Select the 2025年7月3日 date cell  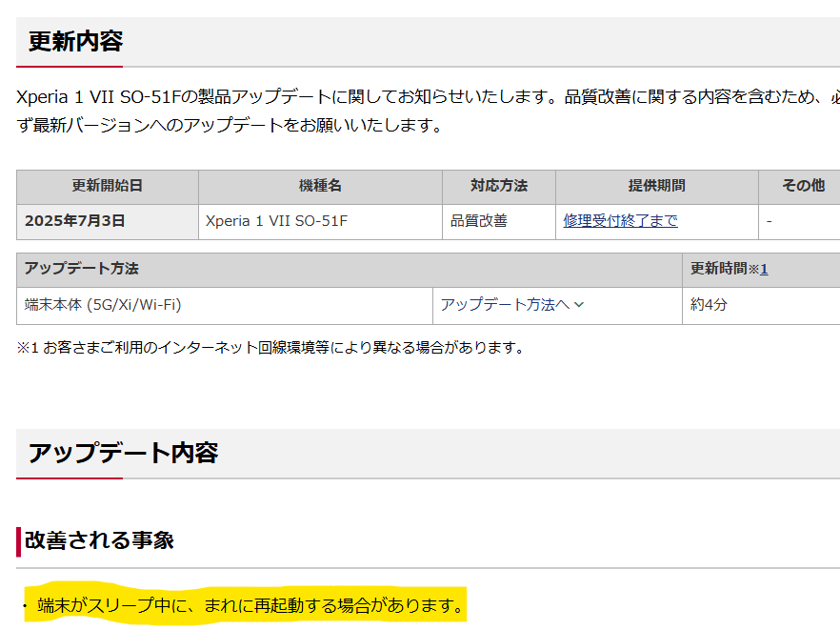(108, 221)
